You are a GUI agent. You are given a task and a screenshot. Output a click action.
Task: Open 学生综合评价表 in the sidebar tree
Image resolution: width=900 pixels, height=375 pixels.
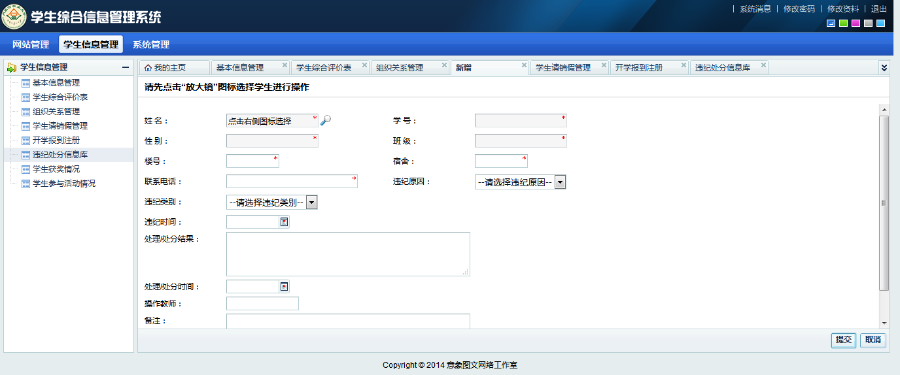point(60,97)
